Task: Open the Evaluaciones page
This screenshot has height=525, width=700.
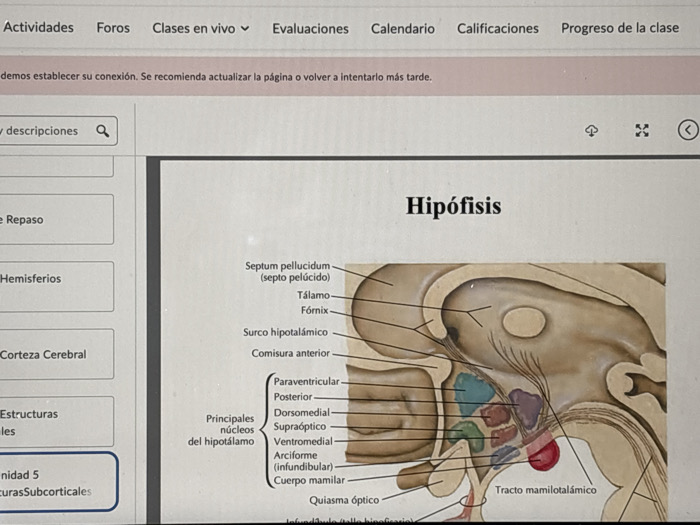Action: pyautogui.click(x=310, y=29)
